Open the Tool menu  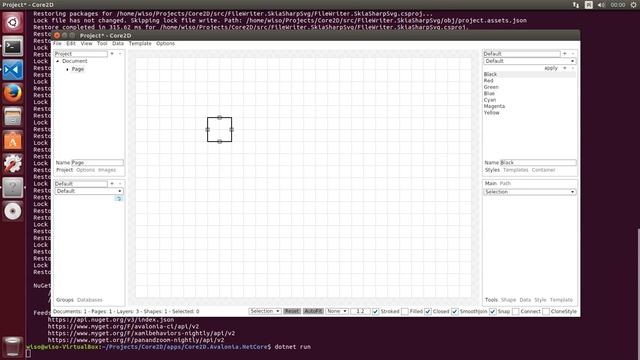[x=102, y=43]
